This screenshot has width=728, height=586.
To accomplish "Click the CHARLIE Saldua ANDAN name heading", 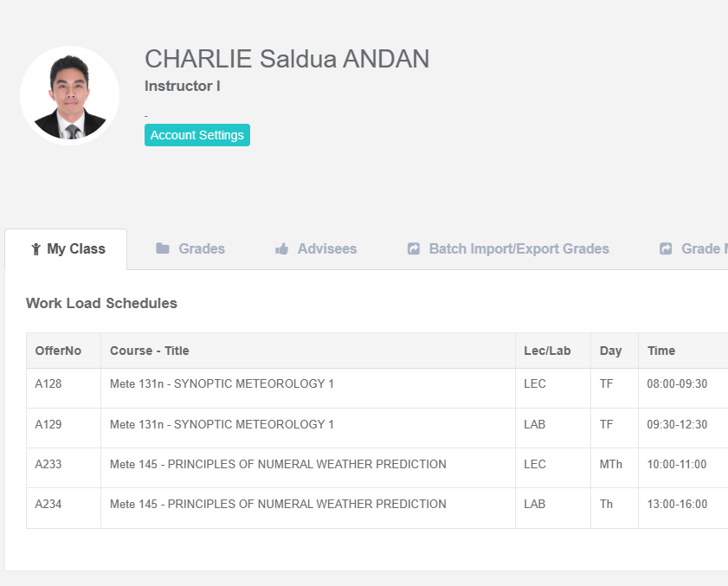I will pos(287,59).
